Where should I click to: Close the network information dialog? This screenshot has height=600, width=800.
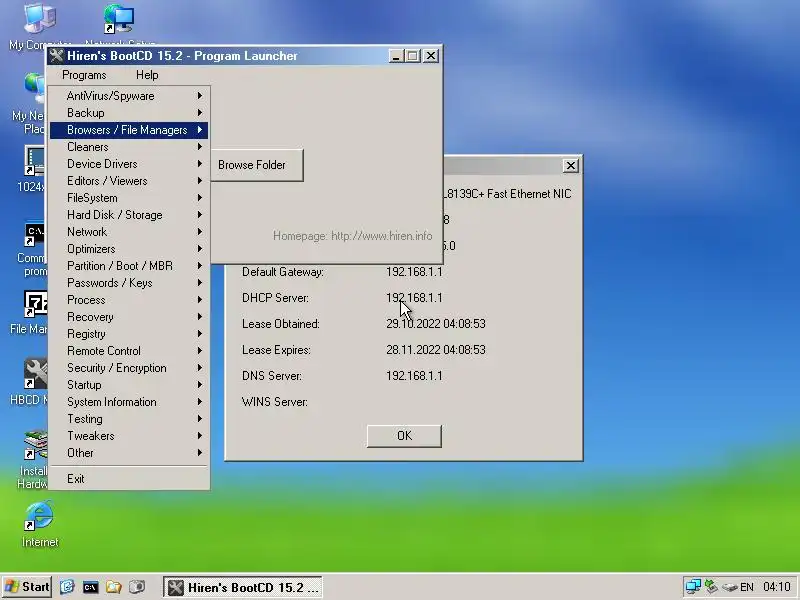point(570,165)
